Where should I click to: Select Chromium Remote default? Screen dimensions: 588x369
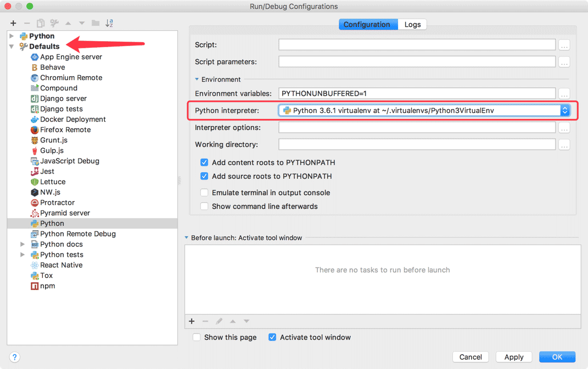(71, 77)
